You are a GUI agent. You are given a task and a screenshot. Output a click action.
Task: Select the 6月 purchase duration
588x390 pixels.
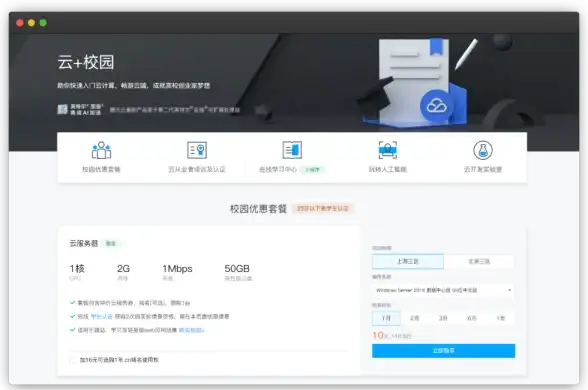point(472,318)
